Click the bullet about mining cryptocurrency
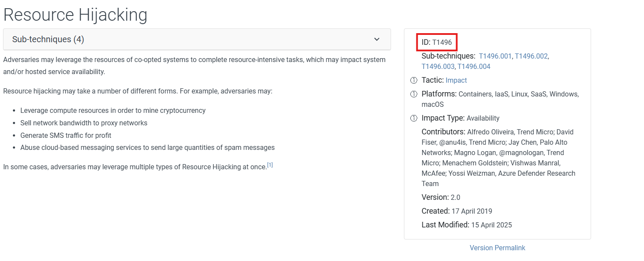This screenshot has height=261, width=644. click(x=113, y=110)
